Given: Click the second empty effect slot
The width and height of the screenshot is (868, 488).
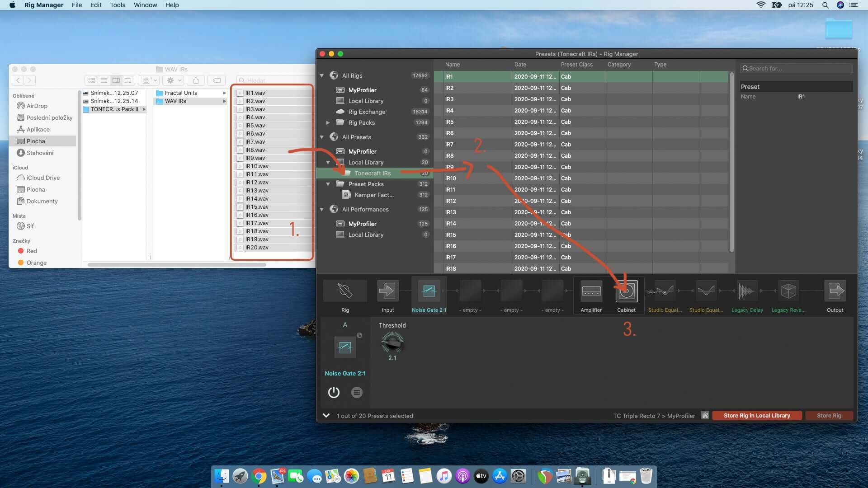Looking at the screenshot, I should (x=511, y=291).
